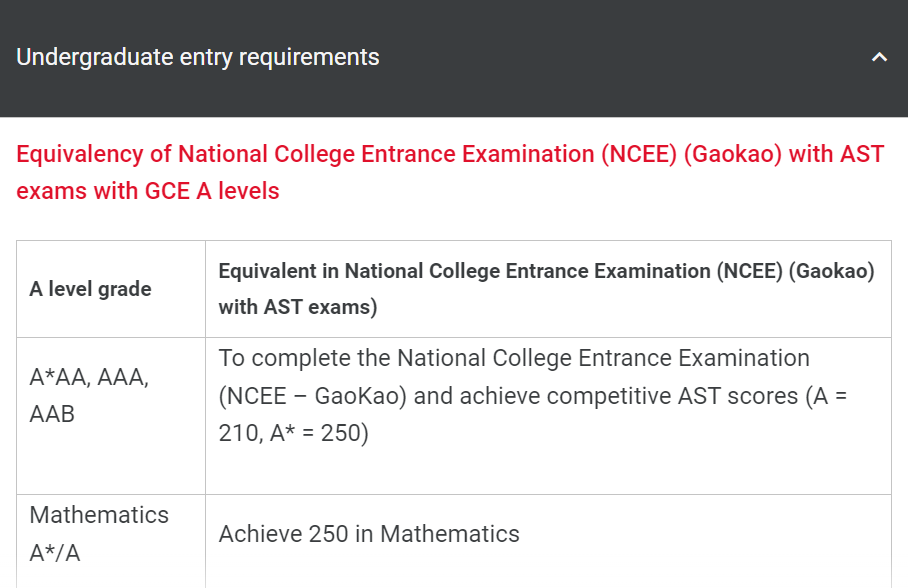This screenshot has height=588, width=908.
Task: Click the "A*/A" grade under Mathematics
Action: tap(54, 553)
